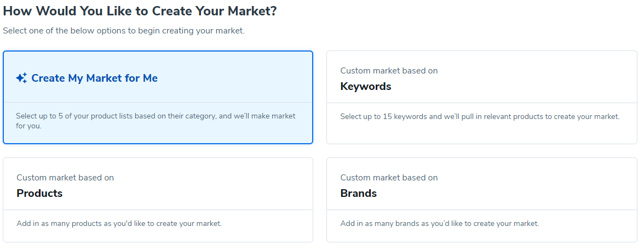Click the 'Add in as many brands' description
The image size is (644, 249).
440,224
